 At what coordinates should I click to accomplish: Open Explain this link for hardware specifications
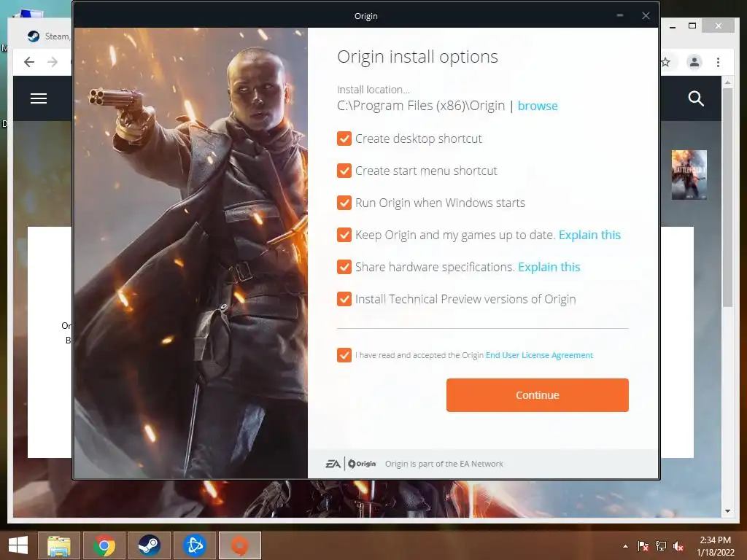(549, 267)
